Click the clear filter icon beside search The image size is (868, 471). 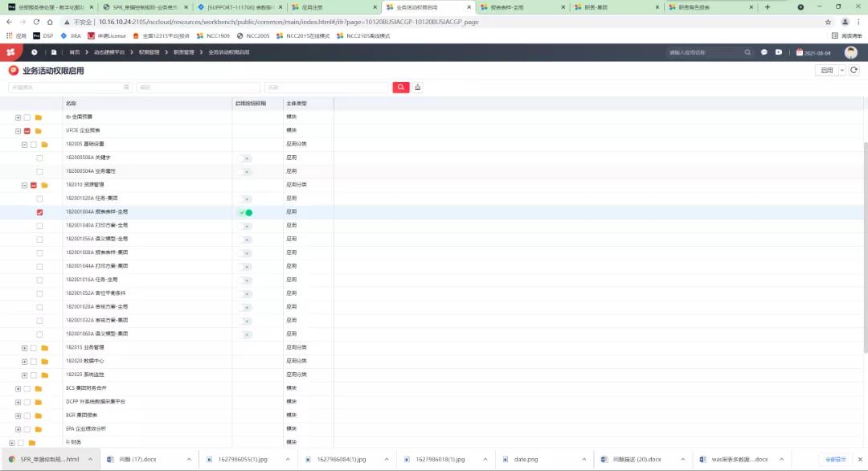tap(417, 88)
